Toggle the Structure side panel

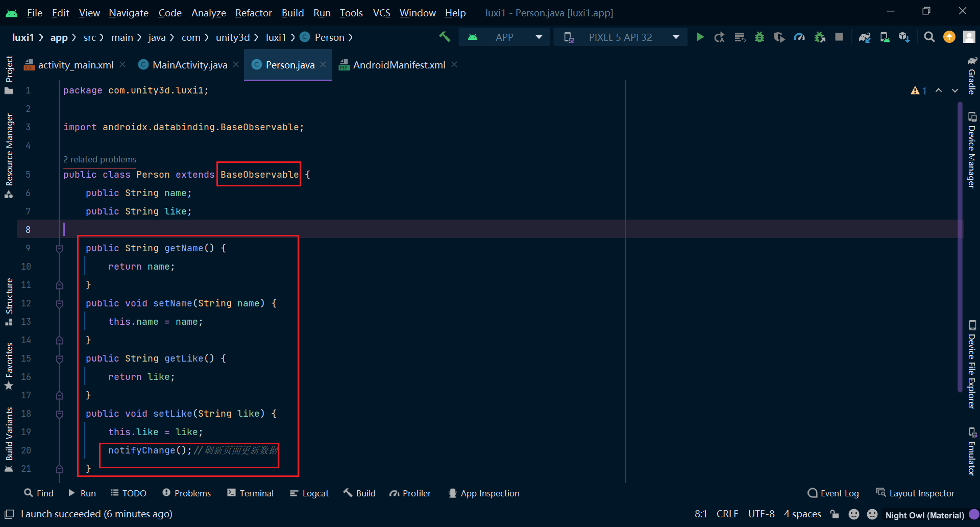9,301
